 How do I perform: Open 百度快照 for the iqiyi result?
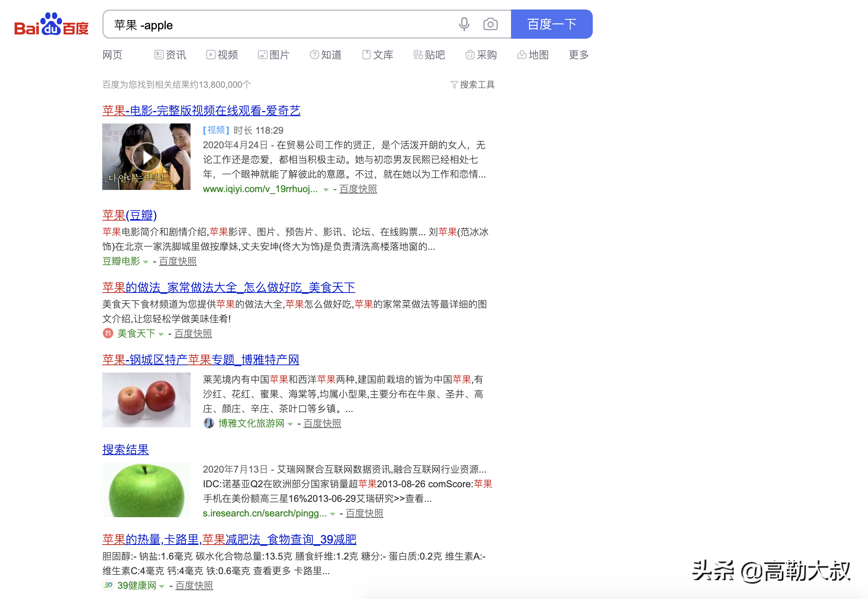pos(358,189)
